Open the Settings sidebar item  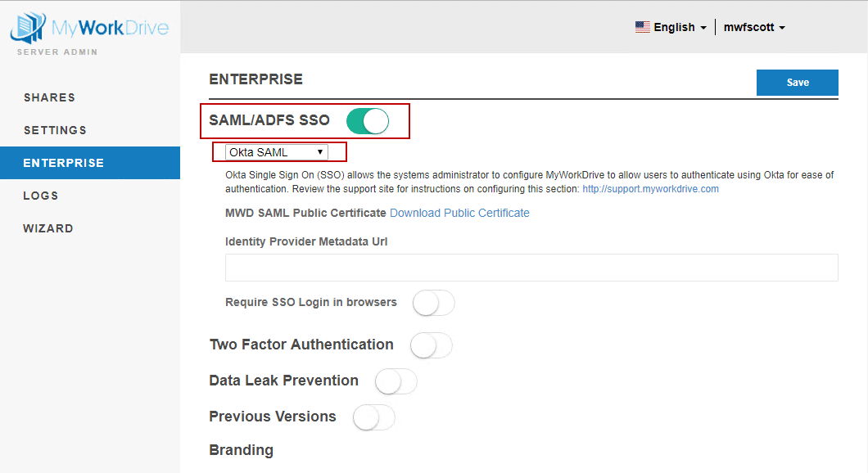pos(55,130)
